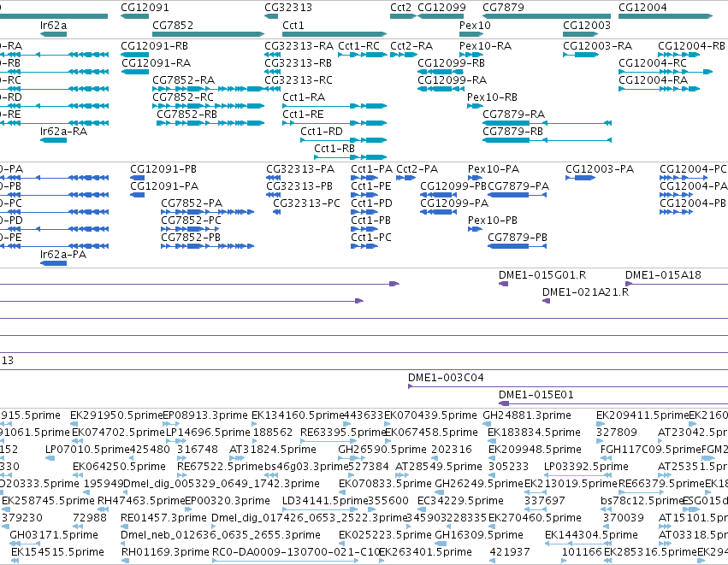Open clone DME1-021A21.R
The image size is (728, 565).
[585, 292]
